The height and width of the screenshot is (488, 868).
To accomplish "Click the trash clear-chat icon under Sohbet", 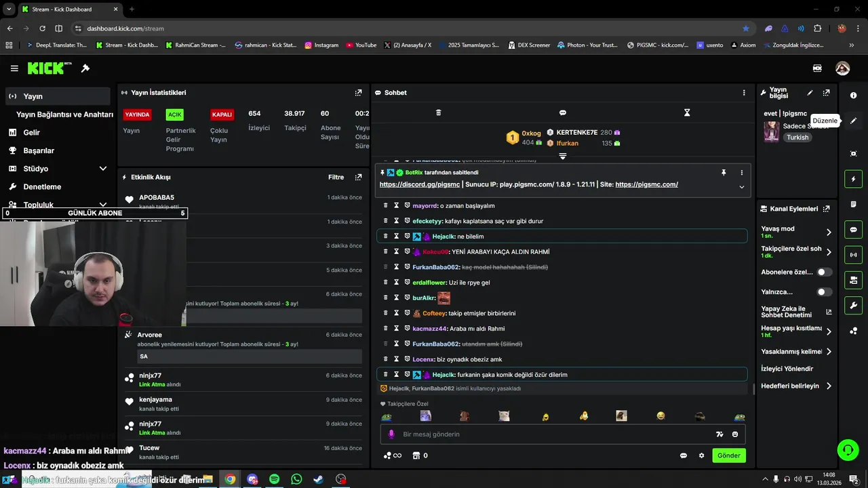I will [x=438, y=113].
